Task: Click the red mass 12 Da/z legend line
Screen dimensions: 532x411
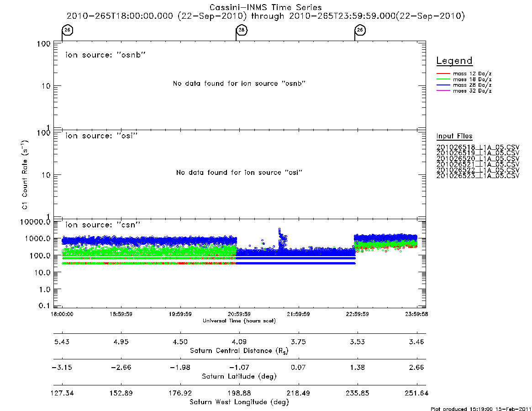Action: [x=443, y=74]
